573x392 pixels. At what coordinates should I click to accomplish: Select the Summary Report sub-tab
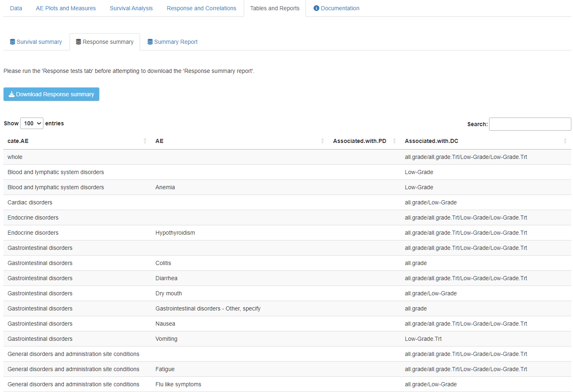click(x=176, y=42)
